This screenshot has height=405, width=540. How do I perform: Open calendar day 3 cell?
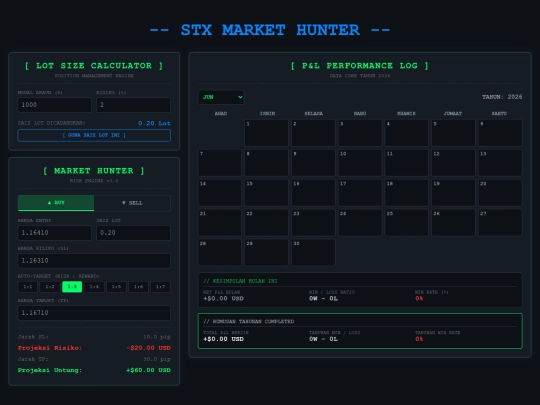tap(360, 133)
